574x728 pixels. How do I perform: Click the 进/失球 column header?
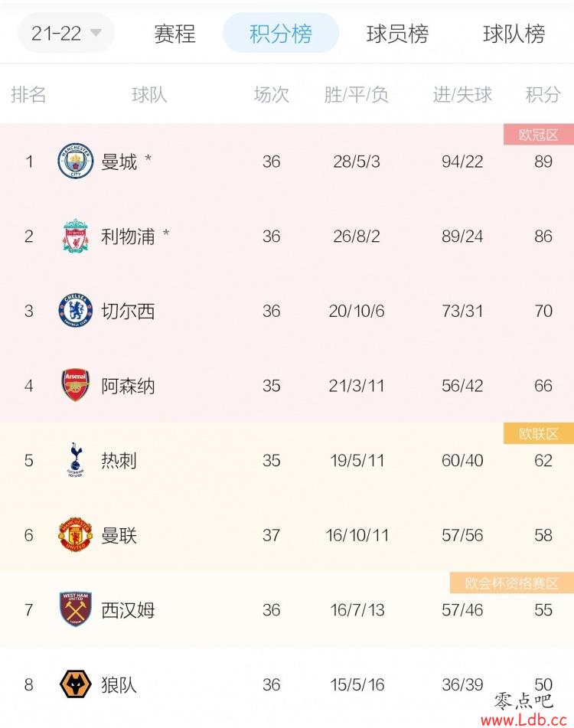point(462,95)
